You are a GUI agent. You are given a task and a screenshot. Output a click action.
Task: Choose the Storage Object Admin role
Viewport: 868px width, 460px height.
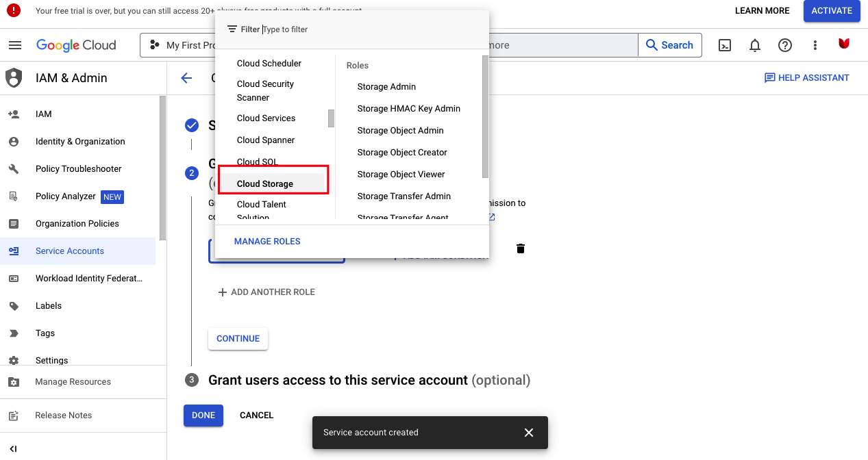[400, 131]
